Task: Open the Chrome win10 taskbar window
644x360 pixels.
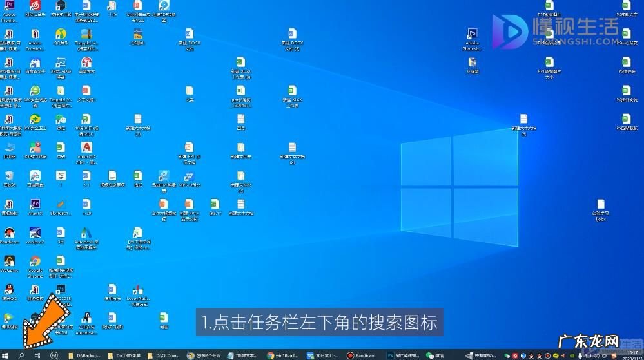Action: point(282,355)
